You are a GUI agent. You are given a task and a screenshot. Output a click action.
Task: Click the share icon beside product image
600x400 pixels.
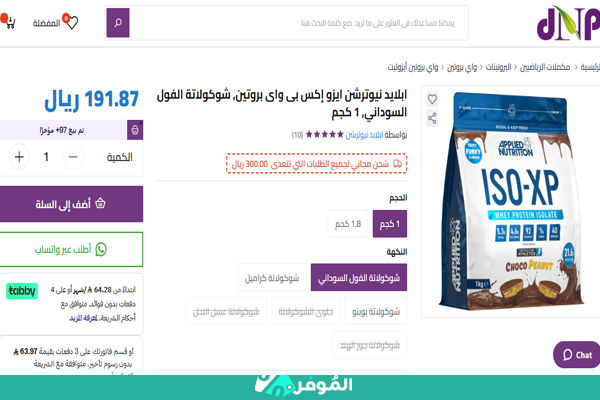432,118
